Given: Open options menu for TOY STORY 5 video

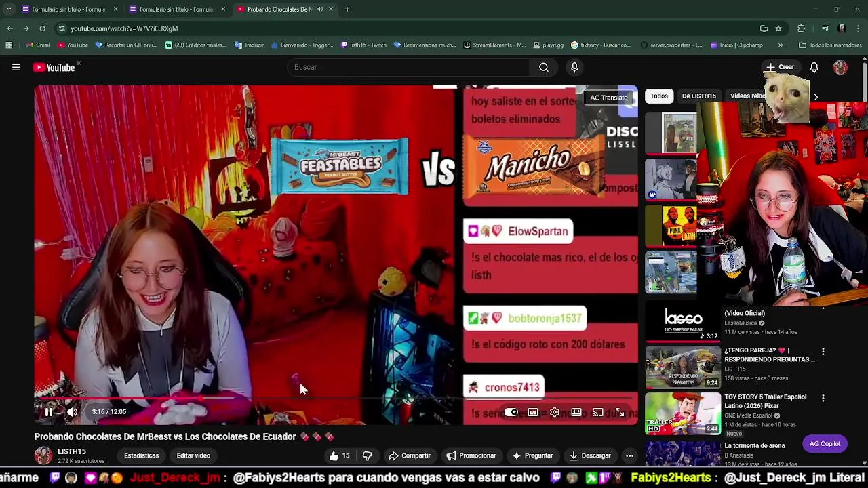Looking at the screenshot, I should (x=823, y=398).
